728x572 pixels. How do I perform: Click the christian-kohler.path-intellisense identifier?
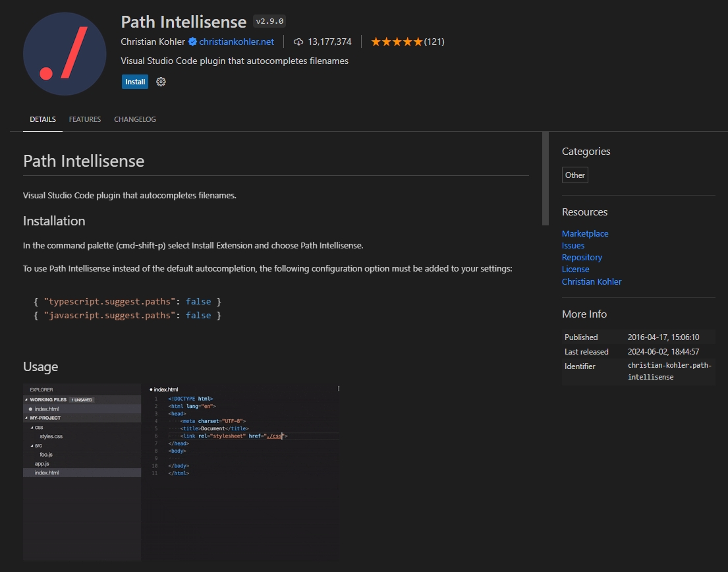click(669, 371)
